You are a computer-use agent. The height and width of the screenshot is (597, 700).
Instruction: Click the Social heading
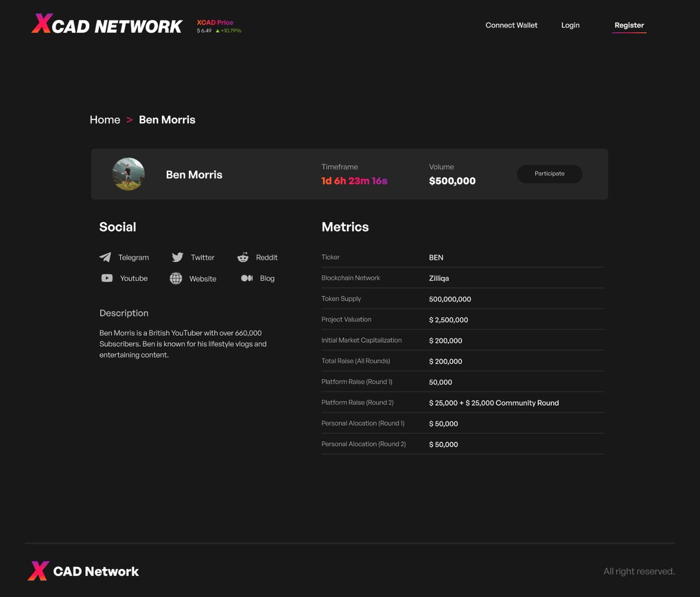coord(118,227)
